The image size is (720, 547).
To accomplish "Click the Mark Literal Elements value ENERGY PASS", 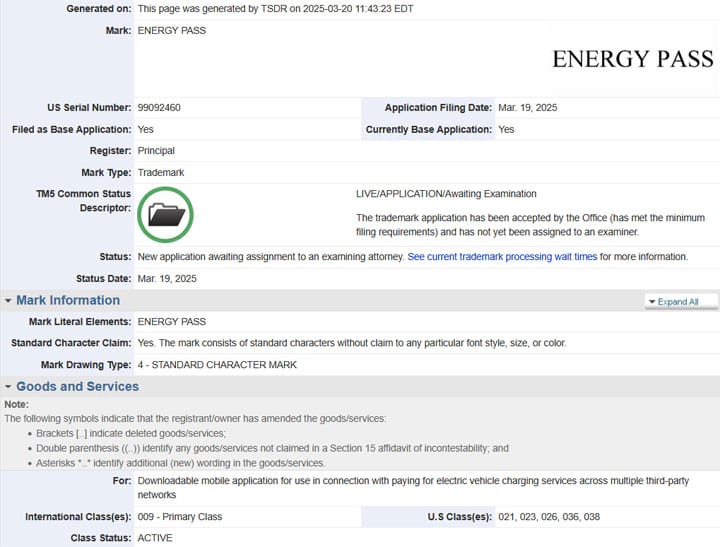I will tap(172, 321).
